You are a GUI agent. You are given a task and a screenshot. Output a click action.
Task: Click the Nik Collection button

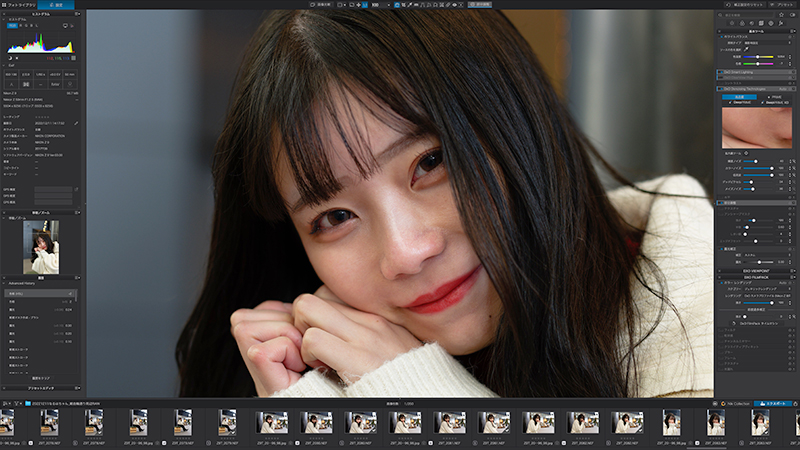coord(735,404)
